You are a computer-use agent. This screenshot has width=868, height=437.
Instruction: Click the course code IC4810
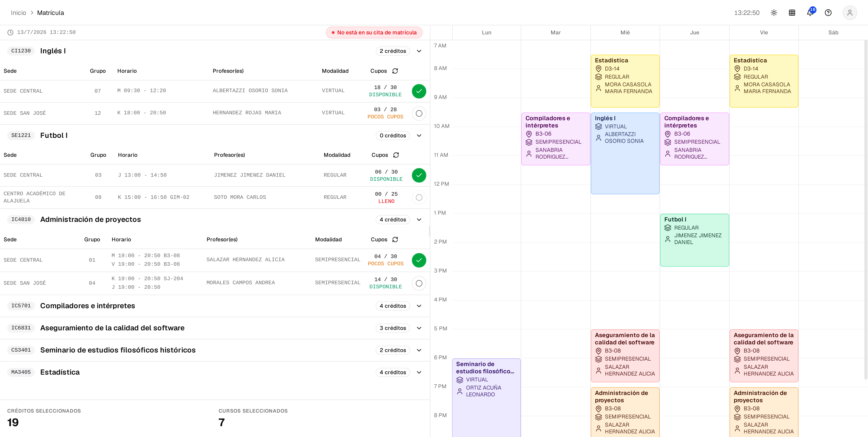[x=21, y=220]
